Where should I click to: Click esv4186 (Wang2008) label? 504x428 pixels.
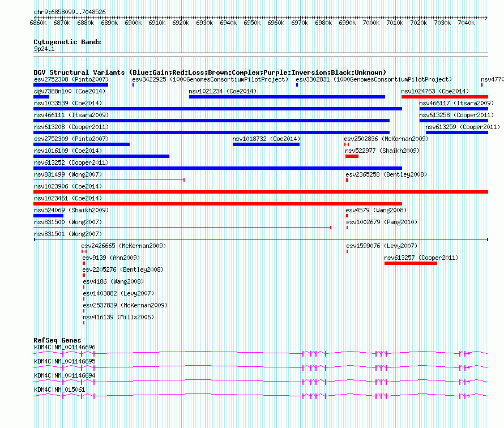click(x=113, y=281)
